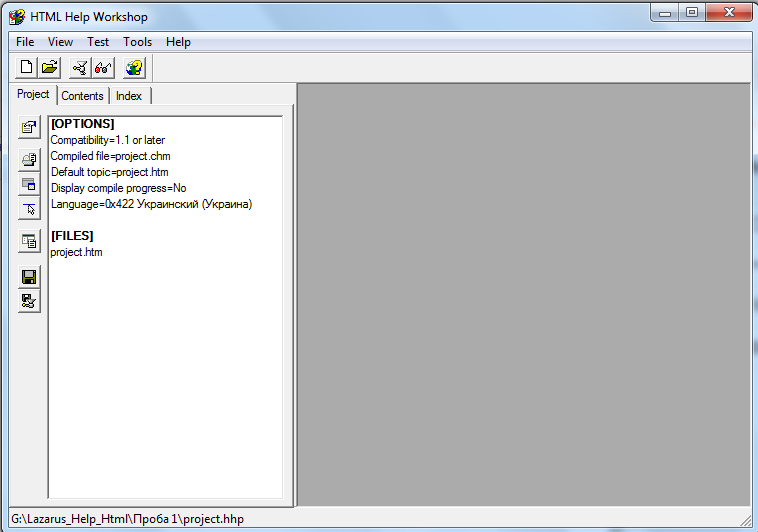Image resolution: width=758 pixels, height=532 pixels.
Task: Open the HTML Help globe icon
Action: click(x=134, y=67)
